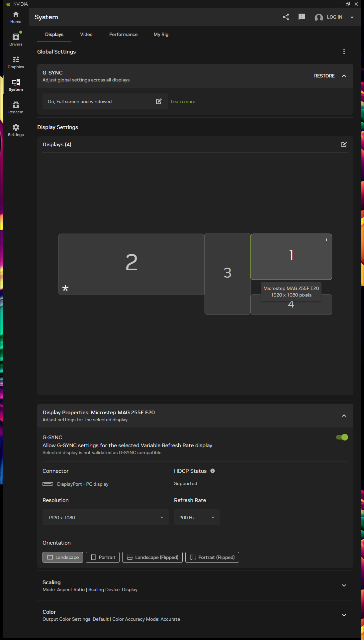
Task: Switch to the My Rig tab
Action: click(x=161, y=34)
